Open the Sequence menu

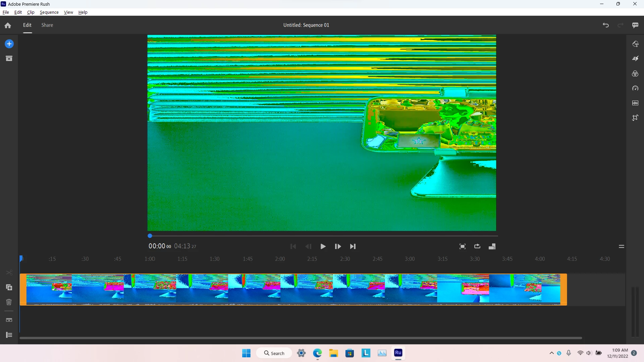click(x=49, y=12)
